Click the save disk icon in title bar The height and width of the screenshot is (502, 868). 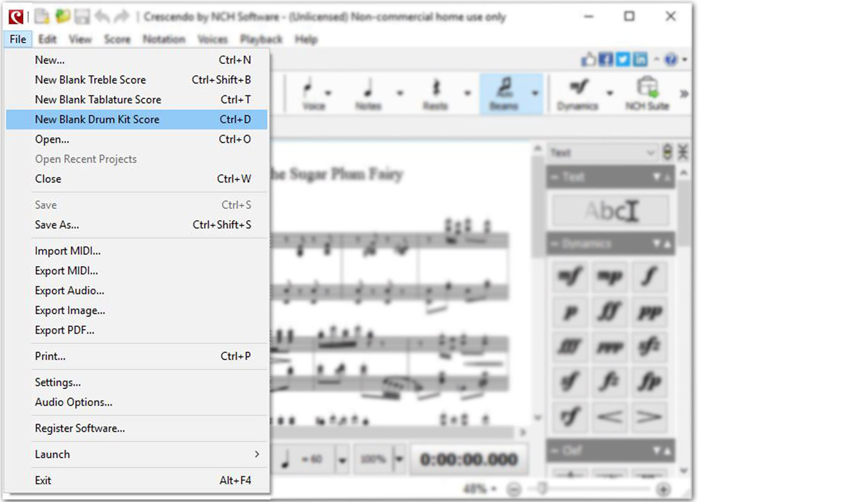pos(82,17)
